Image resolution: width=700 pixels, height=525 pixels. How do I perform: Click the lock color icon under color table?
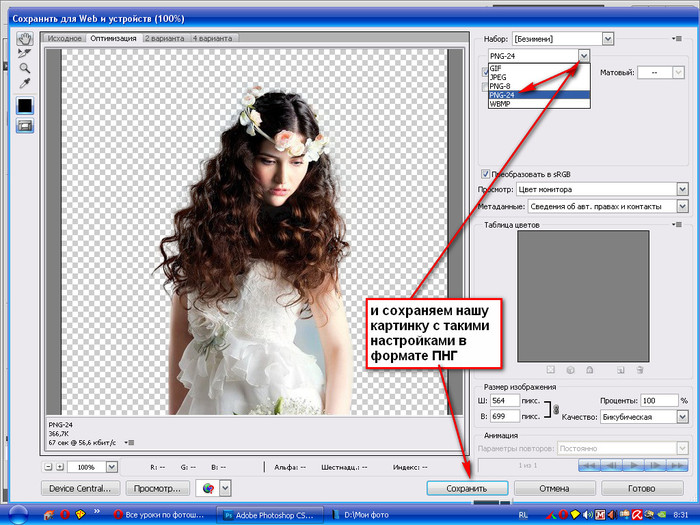click(x=590, y=370)
